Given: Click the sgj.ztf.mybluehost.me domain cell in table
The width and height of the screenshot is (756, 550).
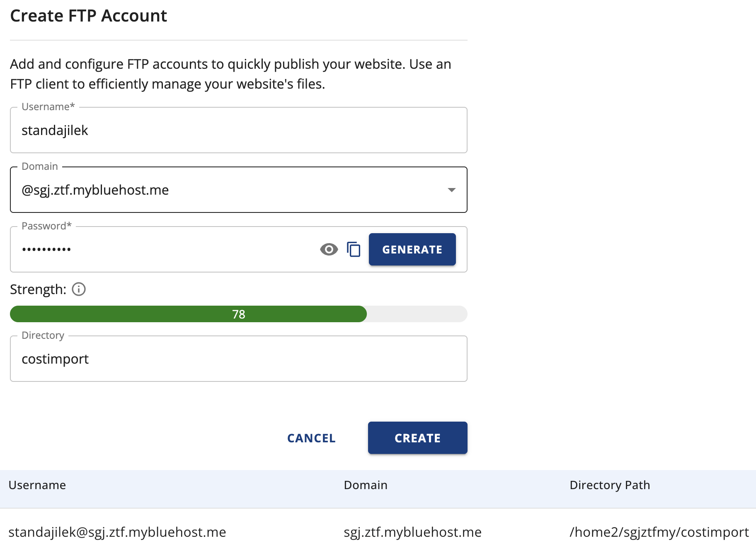Looking at the screenshot, I should pyautogui.click(x=412, y=532).
